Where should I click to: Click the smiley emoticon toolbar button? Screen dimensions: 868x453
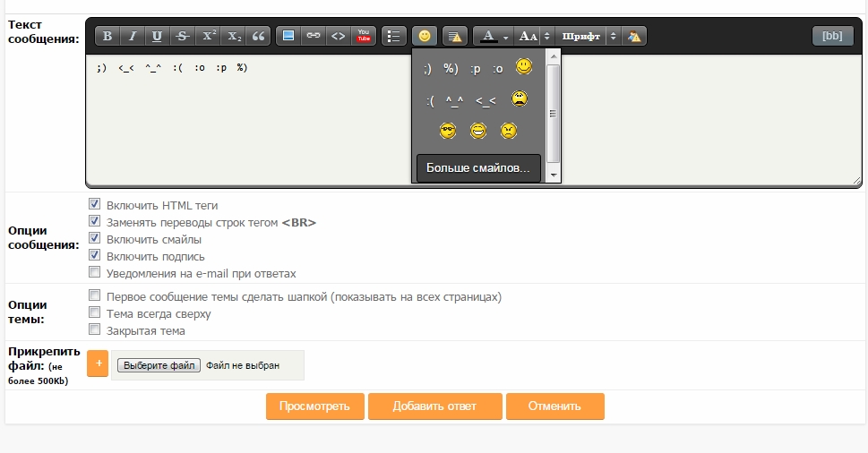tap(425, 36)
